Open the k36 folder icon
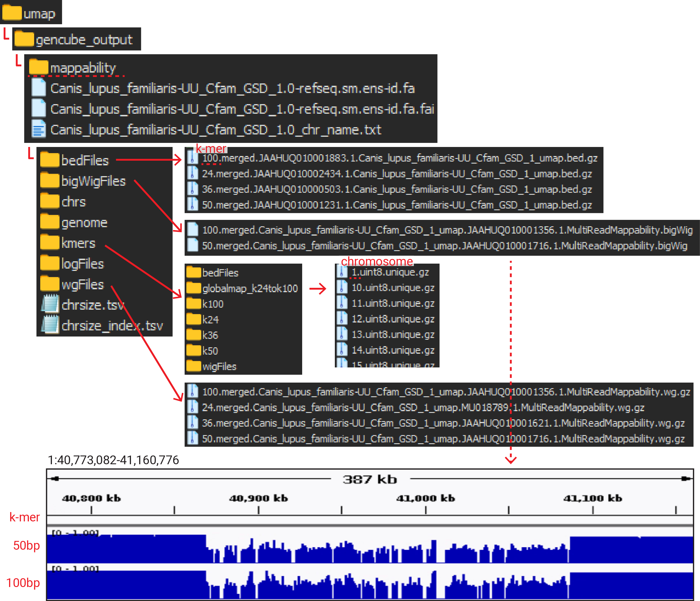Viewport: 700px width, 601px height. coord(194,334)
